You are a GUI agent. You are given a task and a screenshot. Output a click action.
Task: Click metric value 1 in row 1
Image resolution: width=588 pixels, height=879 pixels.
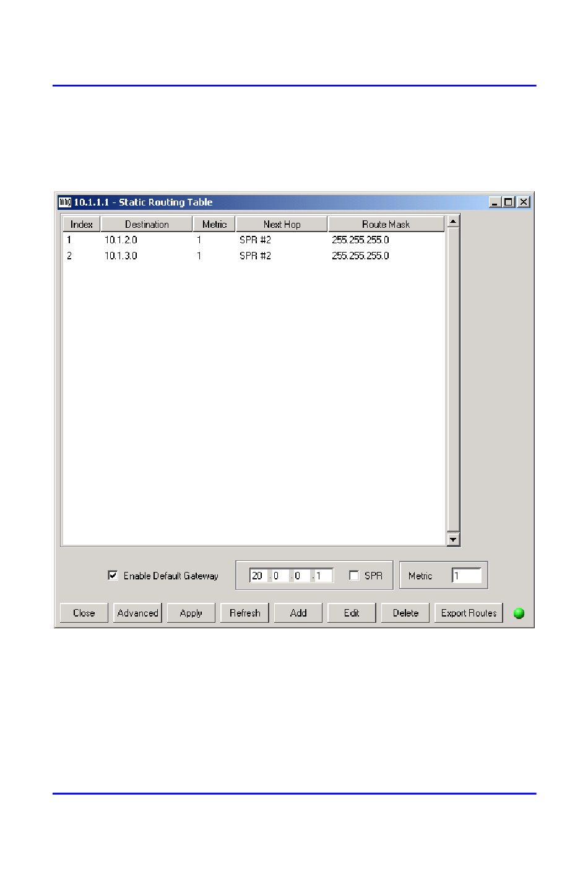(199, 240)
